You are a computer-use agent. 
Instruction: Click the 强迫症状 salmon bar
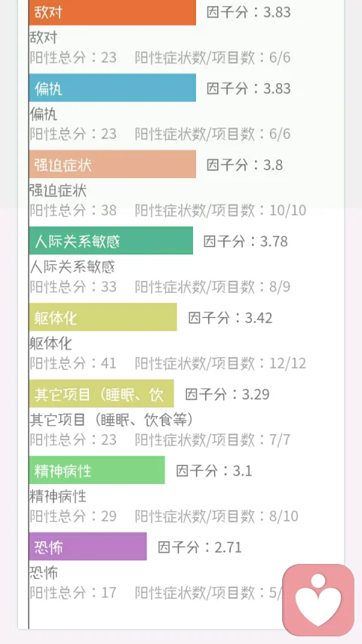click(112, 165)
